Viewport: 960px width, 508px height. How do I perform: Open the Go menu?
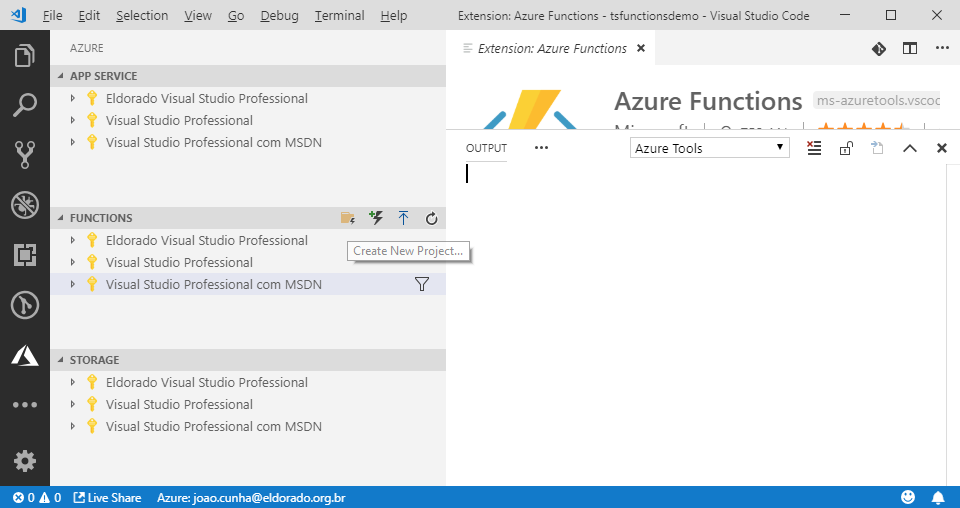[236, 15]
